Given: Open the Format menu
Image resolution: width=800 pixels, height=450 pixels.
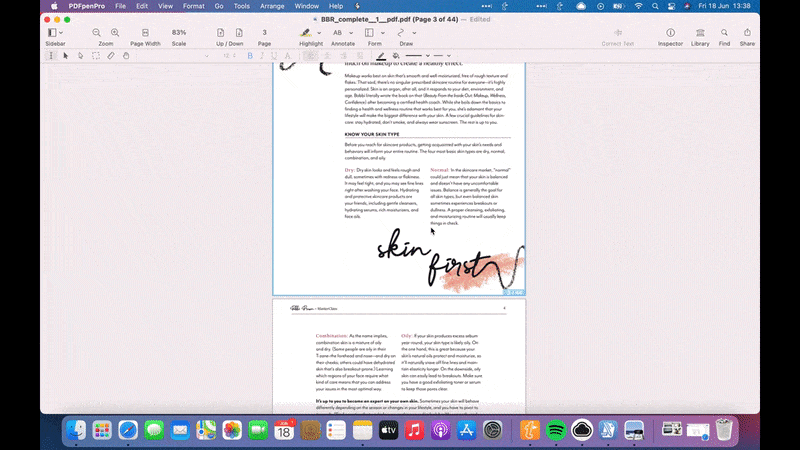Looking at the screenshot, I should pyautogui.click(x=194, y=6).
